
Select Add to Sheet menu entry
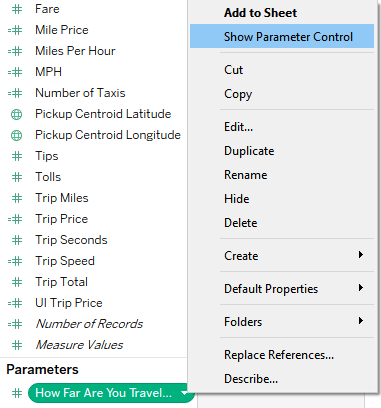pos(260,13)
